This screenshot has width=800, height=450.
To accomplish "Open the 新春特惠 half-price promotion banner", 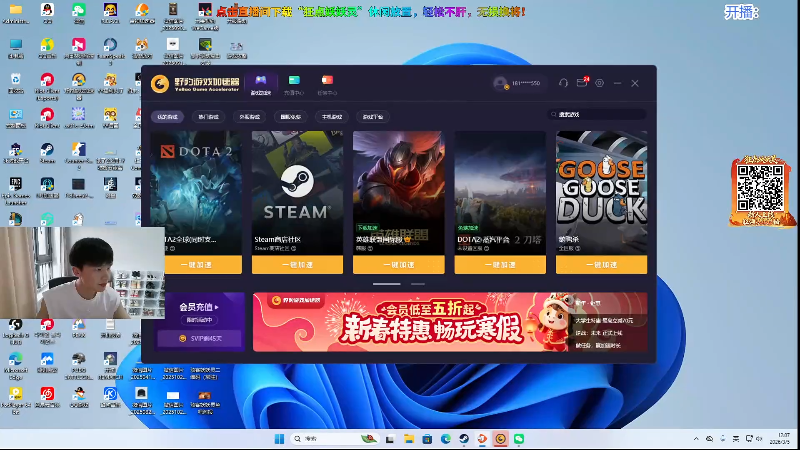I will point(450,322).
